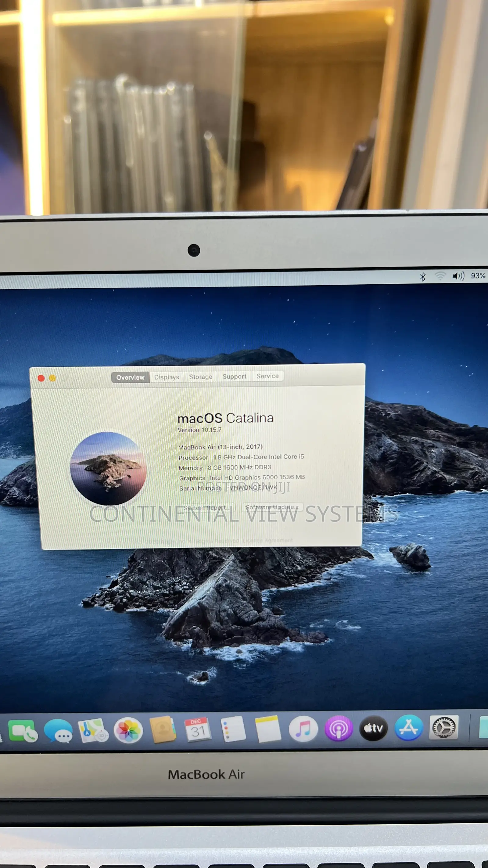Open the Service tab
The height and width of the screenshot is (868, 488).
268,376
